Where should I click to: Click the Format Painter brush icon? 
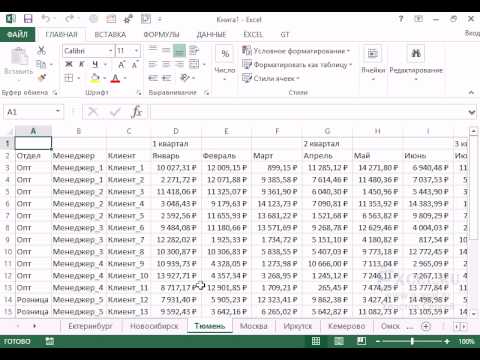(42, 78)
